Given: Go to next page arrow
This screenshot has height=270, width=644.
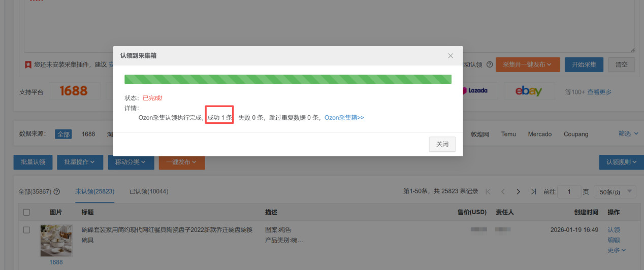Looking at the screenshot, I should click(518, 192).
